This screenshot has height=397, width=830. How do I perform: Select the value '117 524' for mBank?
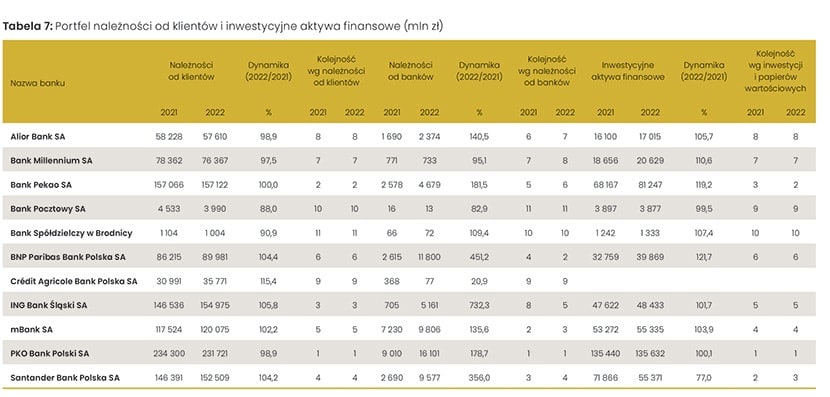pos(169,329)
